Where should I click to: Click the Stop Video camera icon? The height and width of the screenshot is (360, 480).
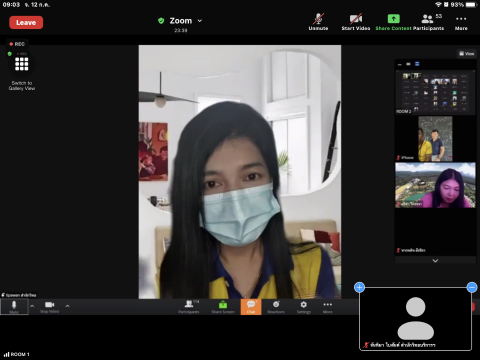tap(49, 307)
